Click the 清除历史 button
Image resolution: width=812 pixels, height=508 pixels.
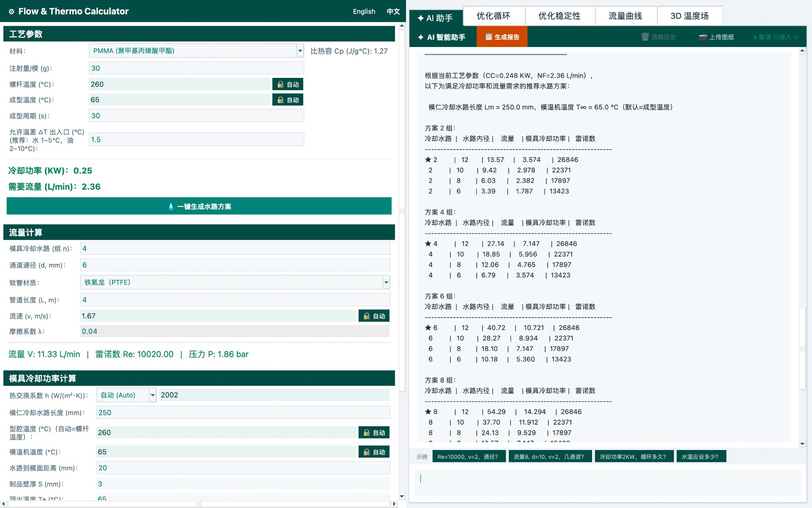pyautogui.click(x=658, y=37)
